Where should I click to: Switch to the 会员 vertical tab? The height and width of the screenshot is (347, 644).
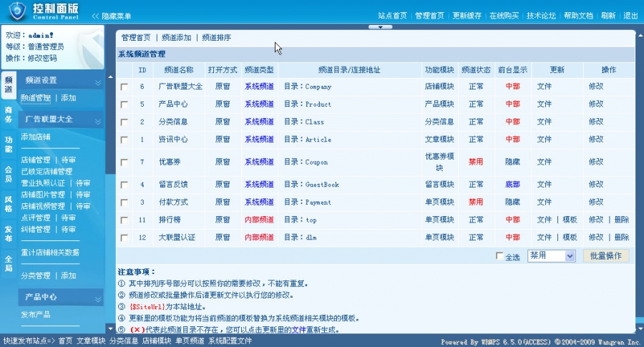tap(9, 174)
